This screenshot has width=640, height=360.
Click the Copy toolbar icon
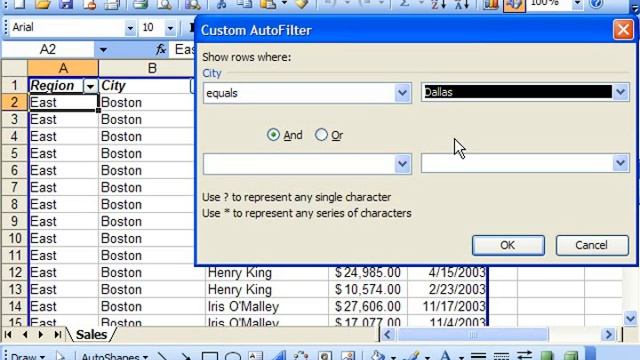tap(244, 4)
